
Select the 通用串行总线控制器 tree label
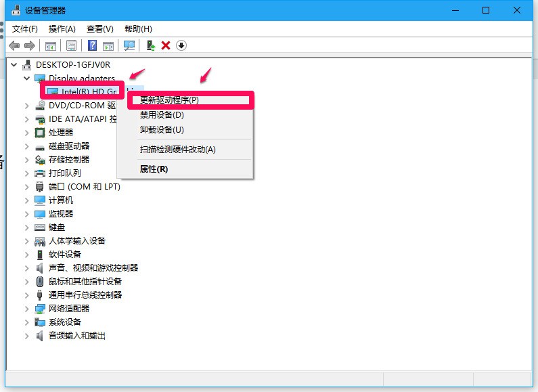click(x=85, y=295)
